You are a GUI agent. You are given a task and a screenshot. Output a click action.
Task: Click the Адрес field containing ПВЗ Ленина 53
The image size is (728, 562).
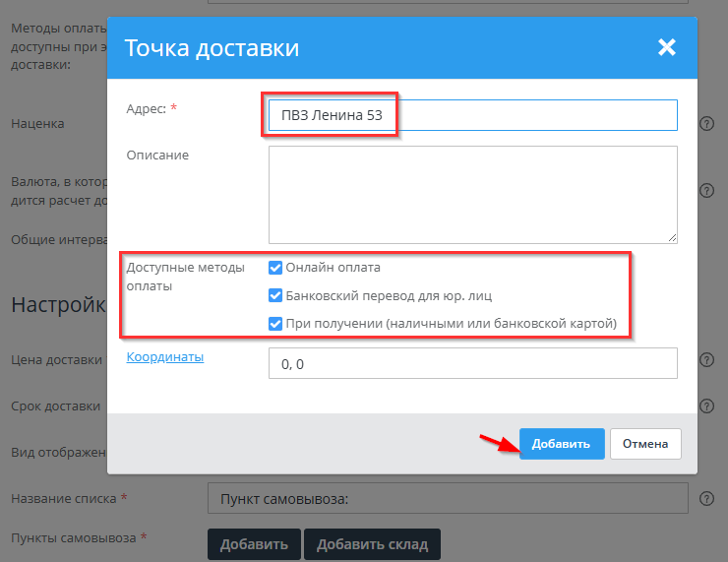(472, 115)
